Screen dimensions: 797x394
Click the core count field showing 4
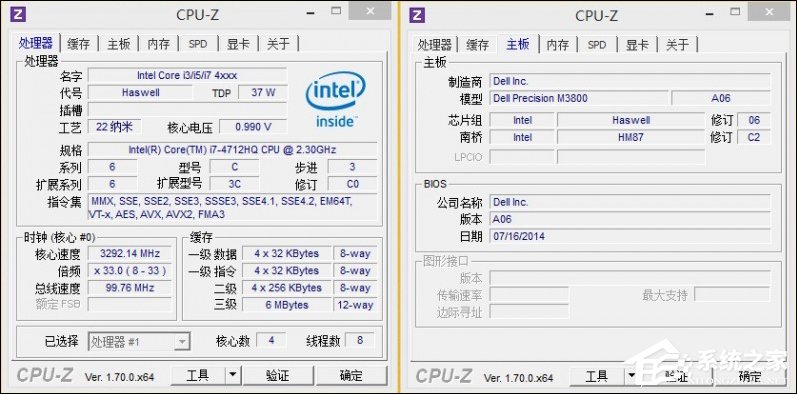(271, 340)
